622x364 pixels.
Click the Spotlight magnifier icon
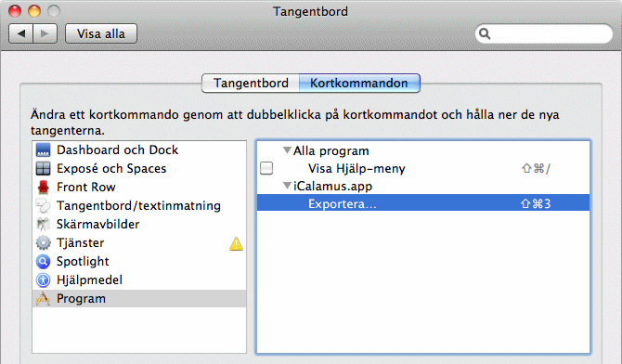[x=44, y=261]
